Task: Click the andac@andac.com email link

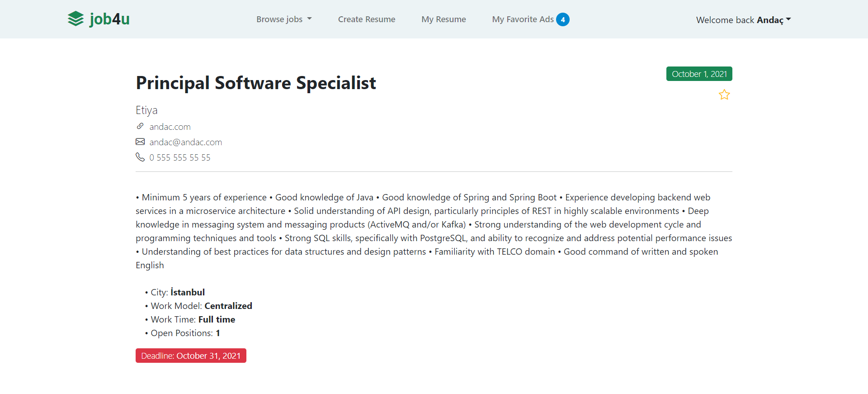Action: pyautogui.click(x=186, y=142)
